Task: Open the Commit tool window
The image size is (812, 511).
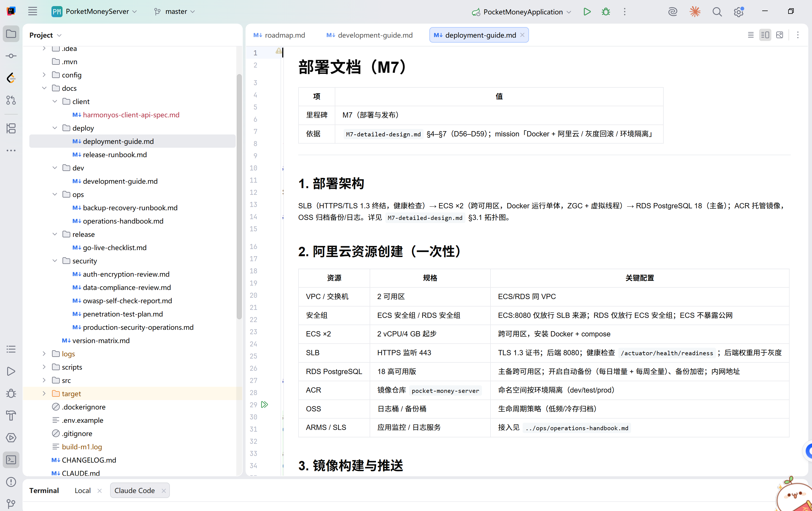Action: 11,56
